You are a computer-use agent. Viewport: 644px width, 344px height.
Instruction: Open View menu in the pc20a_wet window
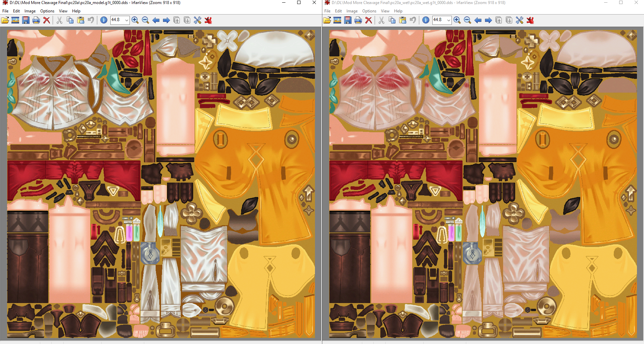point(385,11)
